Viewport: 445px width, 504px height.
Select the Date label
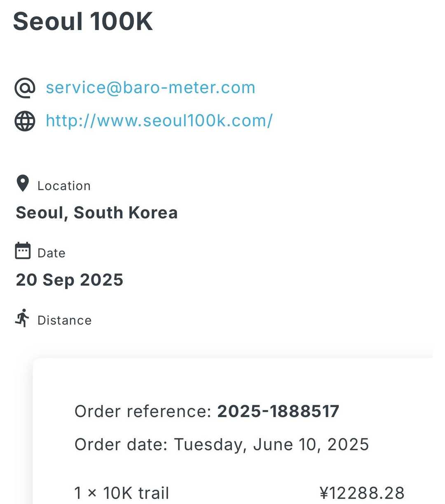(52, 253)
